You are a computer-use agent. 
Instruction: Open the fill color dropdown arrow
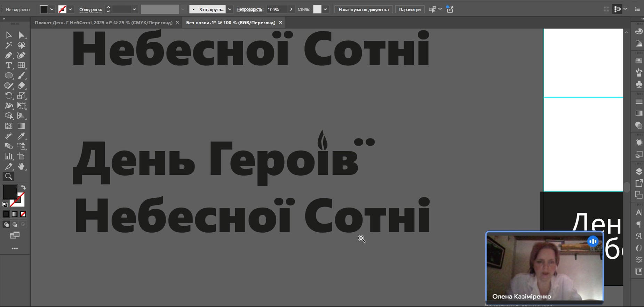(52, 9)
